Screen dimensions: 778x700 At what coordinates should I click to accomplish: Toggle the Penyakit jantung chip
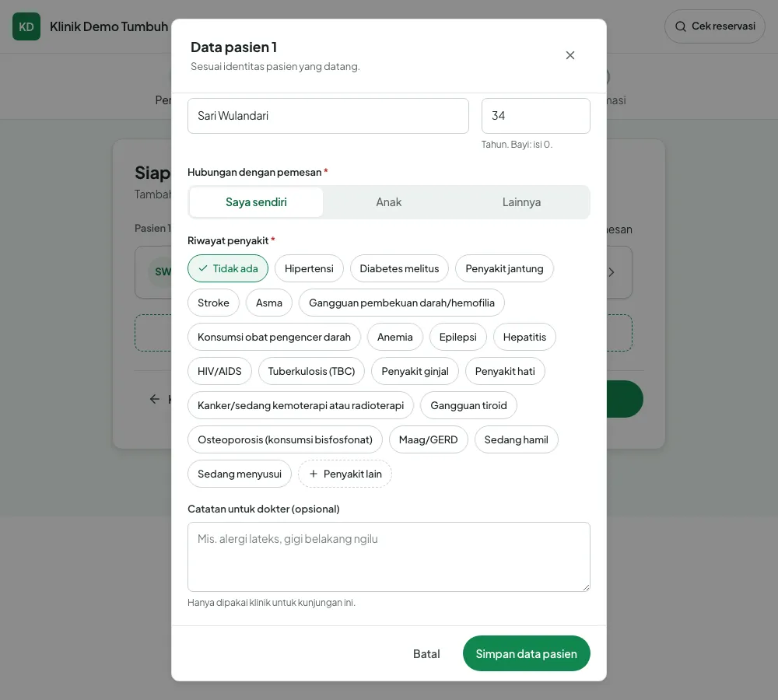[x=504, y=268]
